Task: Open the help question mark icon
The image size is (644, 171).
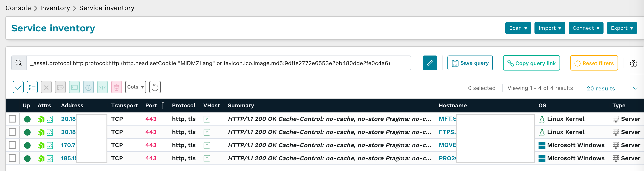Action: click(x=633, y=63)
